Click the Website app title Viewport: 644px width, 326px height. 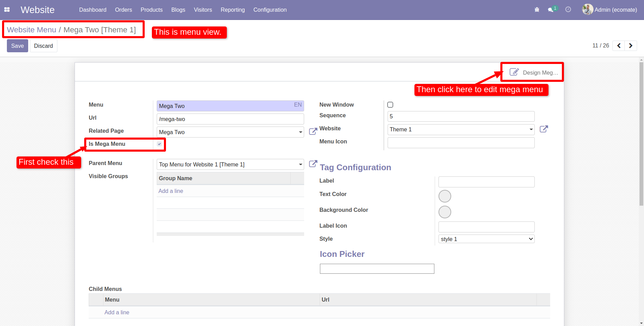(x=37, y=10)
